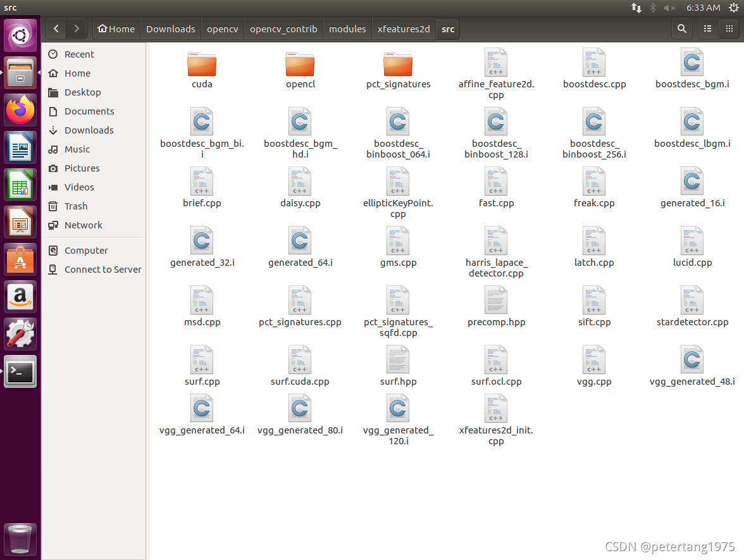Screen dimensions: 744x560
Task: Switch to list view icon
Action: tap(707, 29)
